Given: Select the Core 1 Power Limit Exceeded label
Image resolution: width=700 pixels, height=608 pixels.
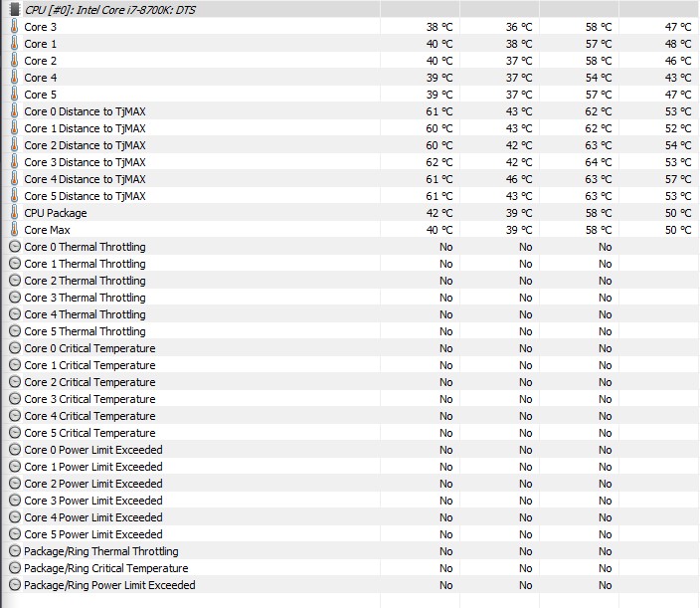Looking at the screenshot, I should [93, 467].
